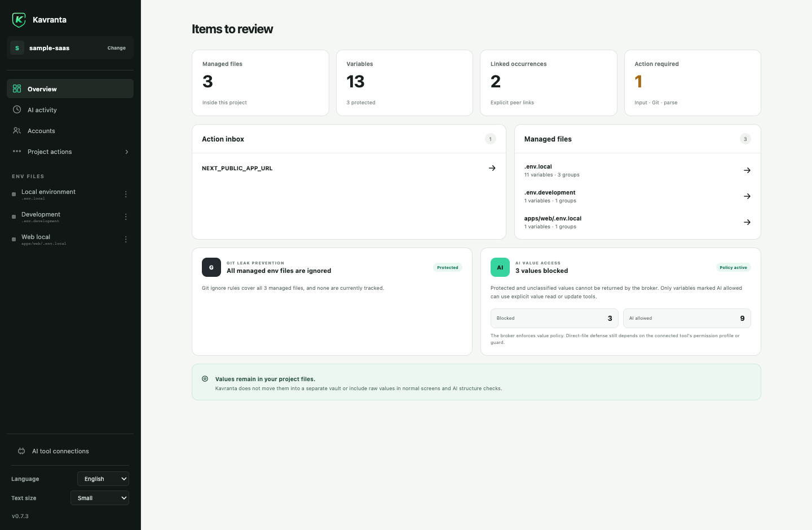
Task: Click the Web local bullet icon
Action: 14,239
